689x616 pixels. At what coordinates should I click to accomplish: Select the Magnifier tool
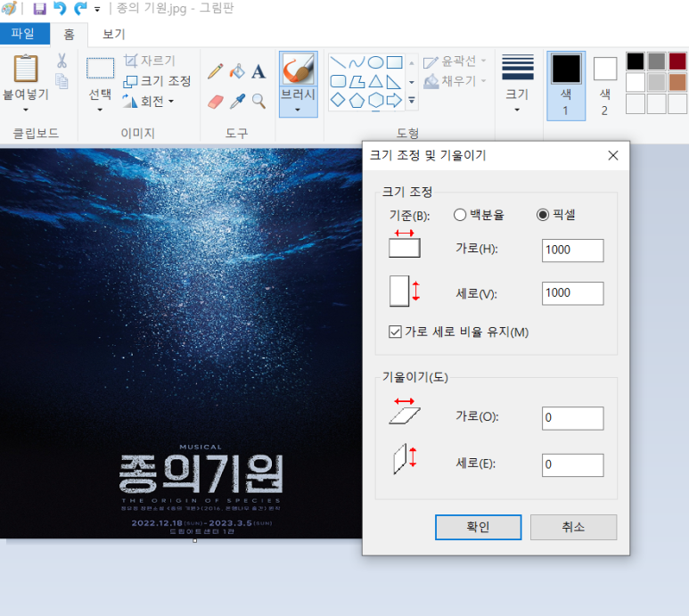tap(258, 102)
